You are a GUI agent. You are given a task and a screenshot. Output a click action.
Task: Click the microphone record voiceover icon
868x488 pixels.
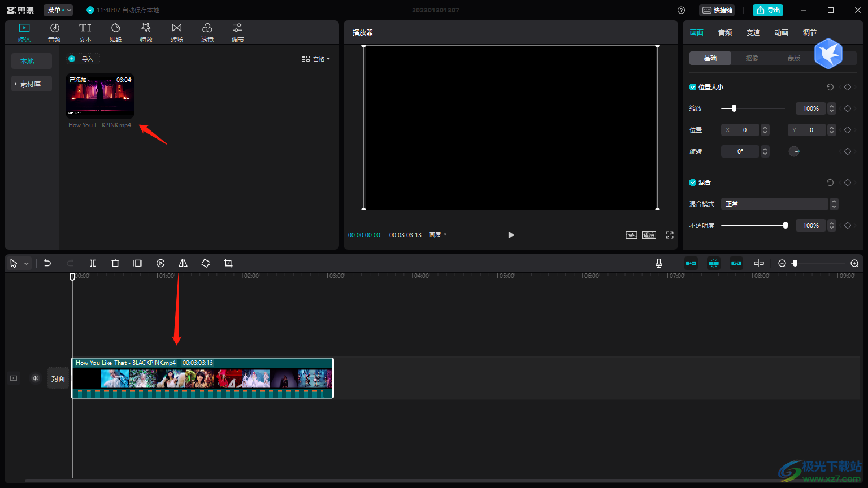pos(659,263)
